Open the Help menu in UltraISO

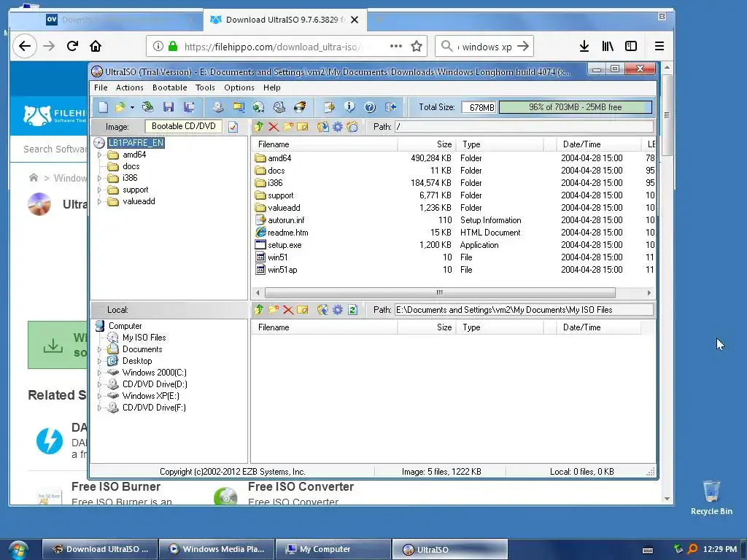[272, 87]
